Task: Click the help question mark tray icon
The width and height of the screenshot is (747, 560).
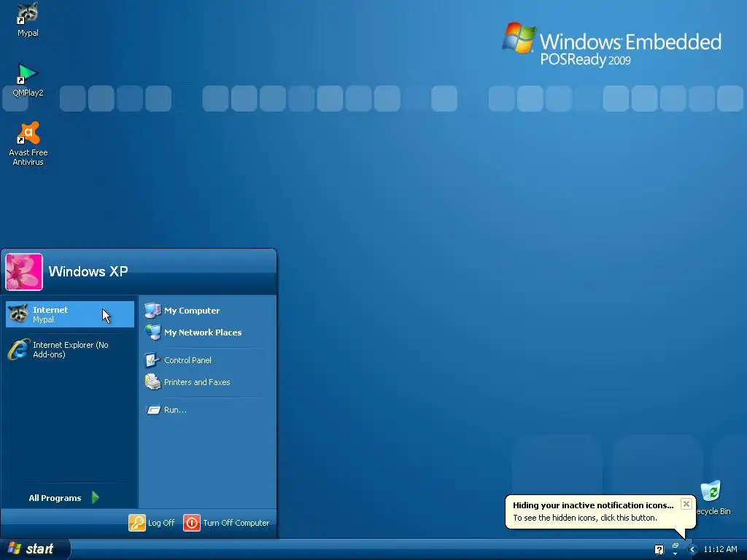Action: tap(659, 550)
